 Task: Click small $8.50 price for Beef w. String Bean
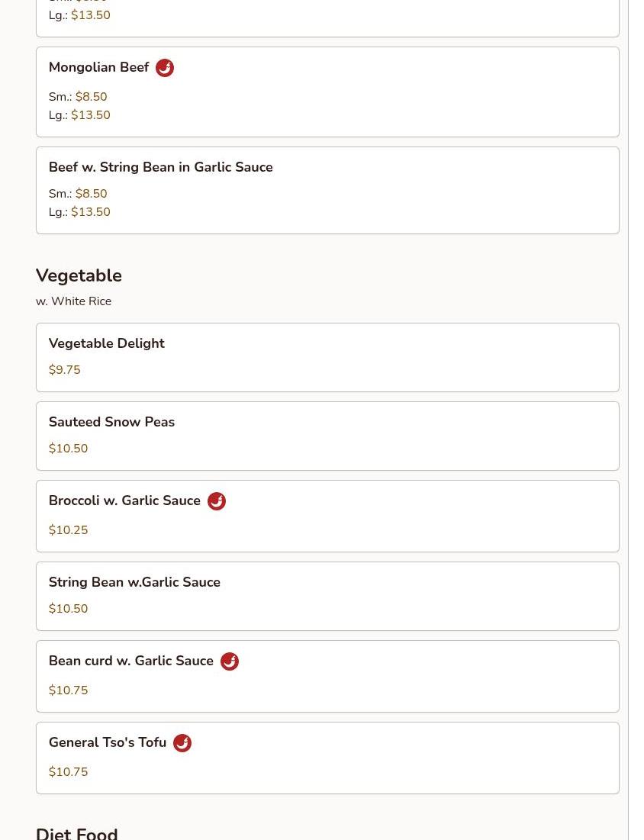point(91,194)
